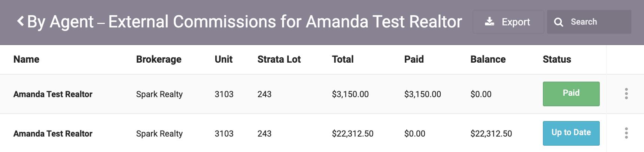Sort by the Paid column header

point(414,59)
